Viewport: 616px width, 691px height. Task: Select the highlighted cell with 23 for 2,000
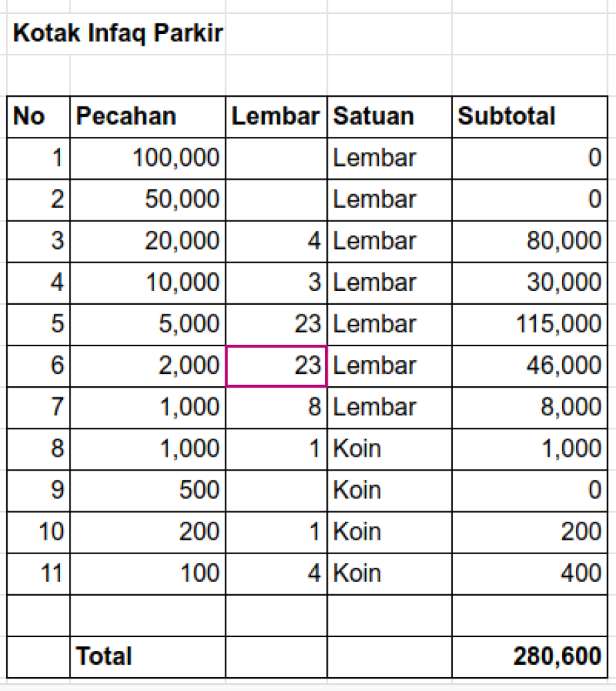(x=277, y=366)
